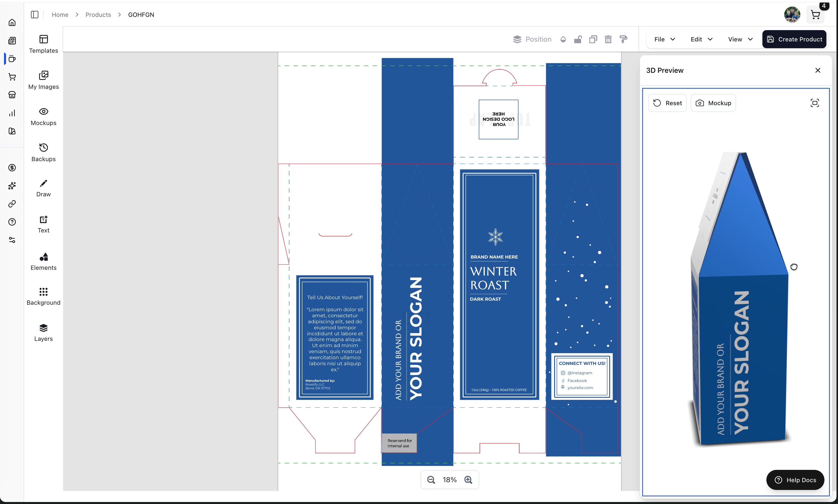The width and height of the screenshot is (838, 504).
Task: Reset the 3D preview rotation
Action: tap(667, 103)
